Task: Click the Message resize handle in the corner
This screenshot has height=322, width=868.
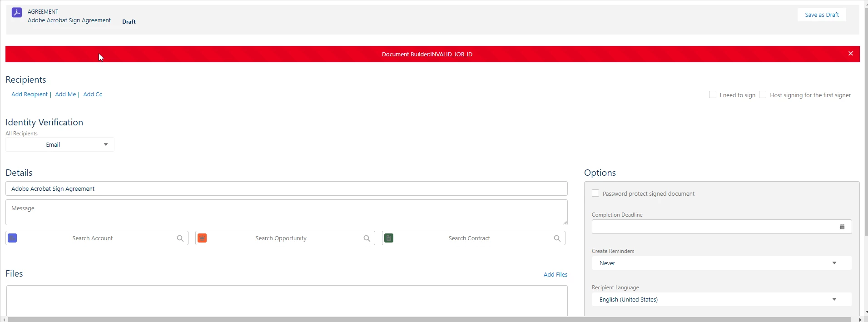Action: pyautogui.click(x=565, y=222)
